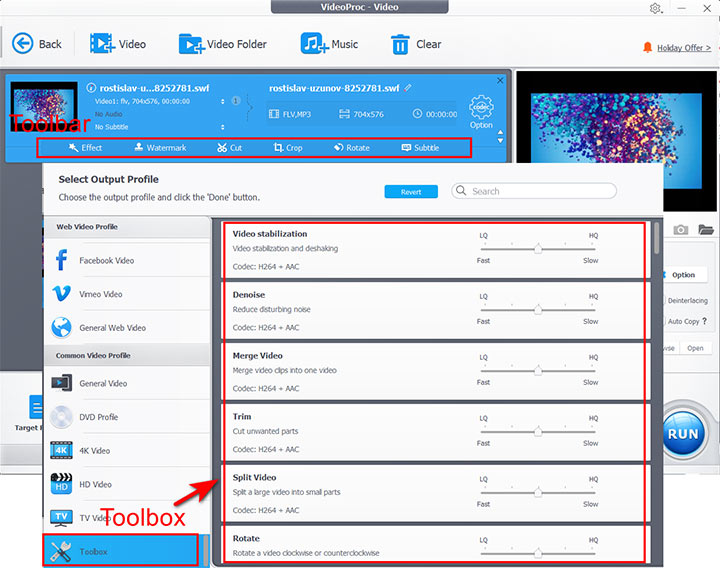This screenshot has width=720, height=568.
Task: Open the Crop tool
Action: [288, 148]
